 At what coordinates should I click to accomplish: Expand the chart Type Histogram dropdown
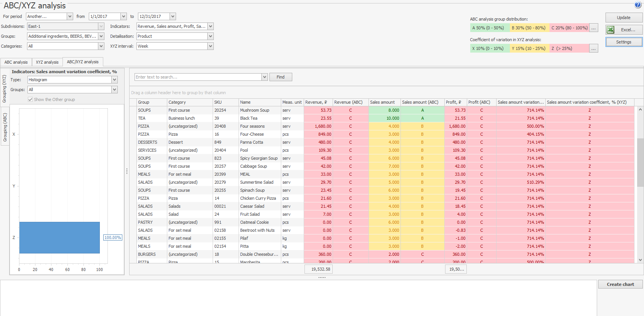(x=114, y=80)
